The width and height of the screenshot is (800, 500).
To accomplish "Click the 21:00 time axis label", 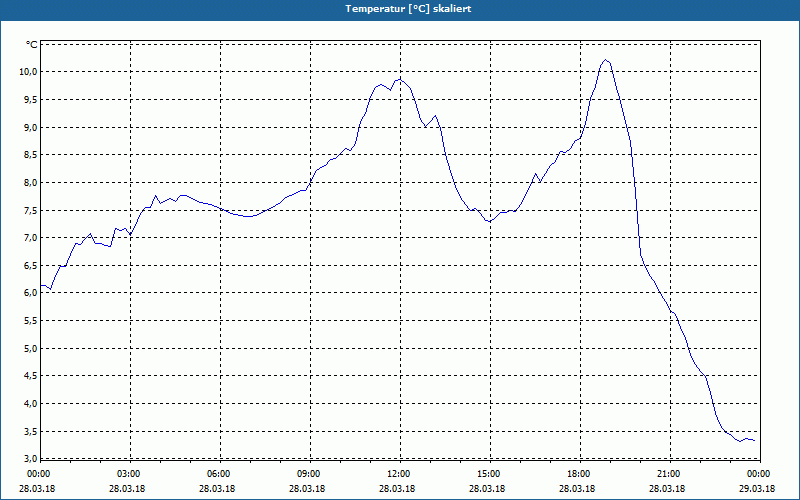I will pyautogui.click(x=670, y=474).
